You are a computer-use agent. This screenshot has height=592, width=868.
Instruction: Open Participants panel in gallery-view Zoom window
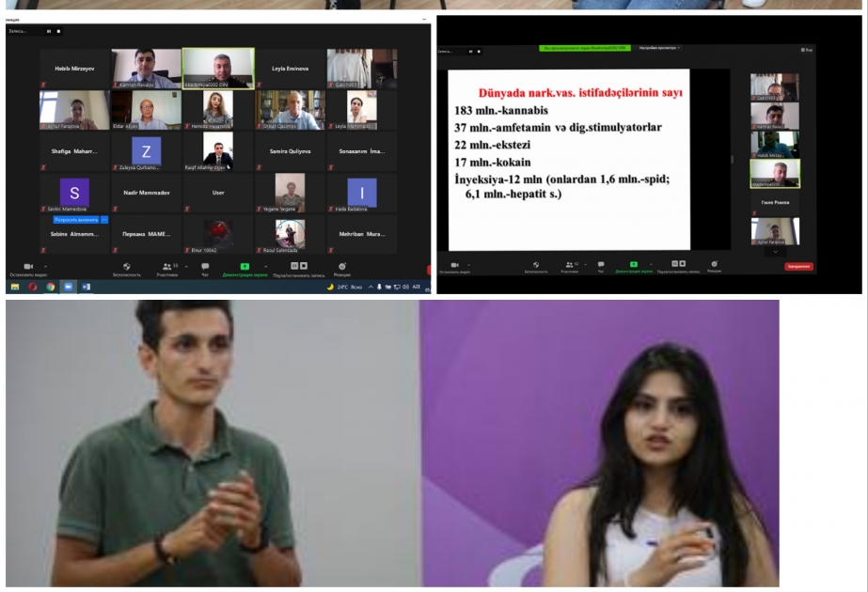(x=167, y=270)
